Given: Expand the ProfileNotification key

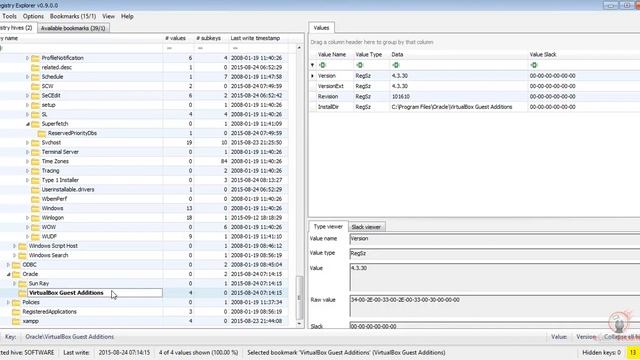Looking at the screenshot, I should [x=28, y=58].
